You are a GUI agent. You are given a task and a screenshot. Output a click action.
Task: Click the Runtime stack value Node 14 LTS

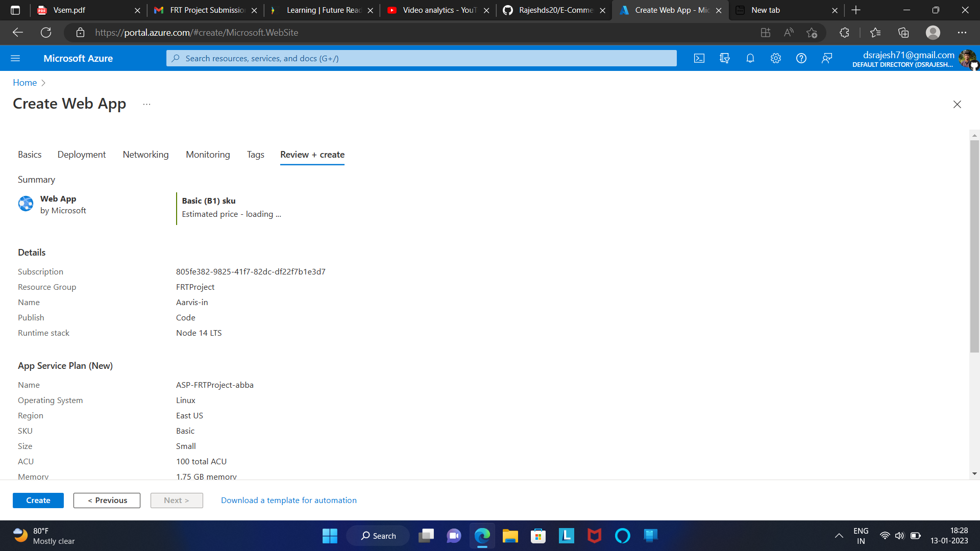199,333
